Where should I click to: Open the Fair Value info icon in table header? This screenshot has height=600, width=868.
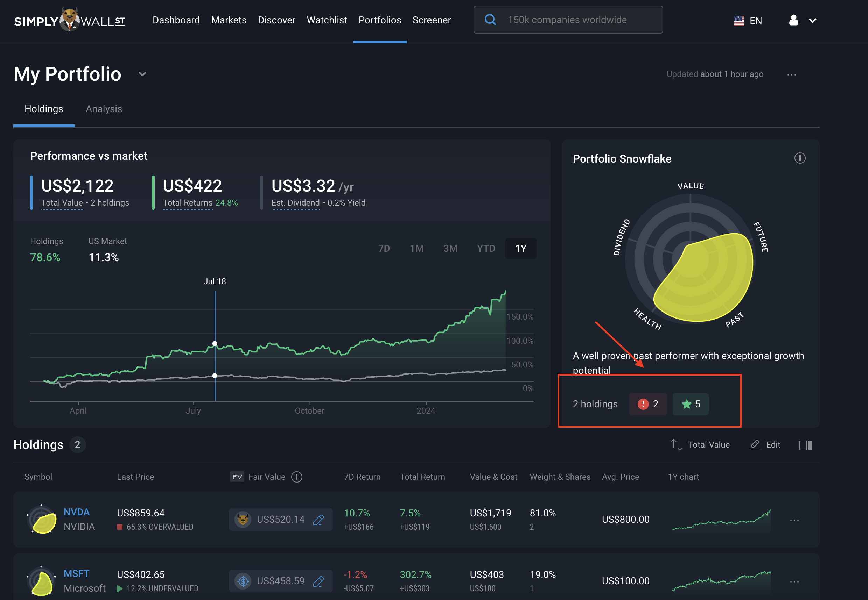[x=297, y=477]
